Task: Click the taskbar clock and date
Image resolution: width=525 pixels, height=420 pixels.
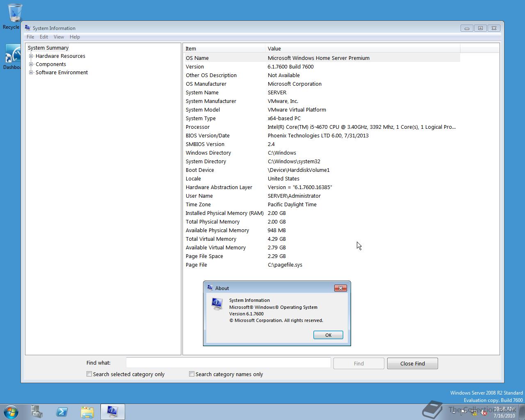Action: click(x=504, y=412)
